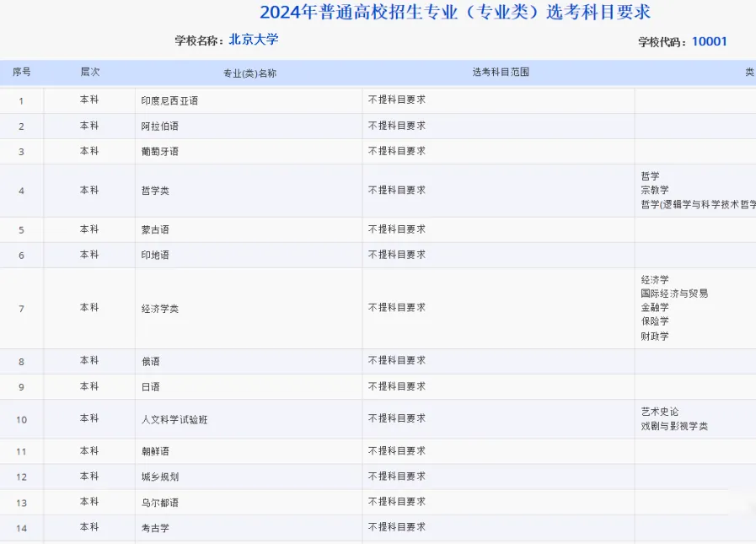Click 本科 in the 阿拉伯语 row
756x544 pixels.
(x=89, y=125)
